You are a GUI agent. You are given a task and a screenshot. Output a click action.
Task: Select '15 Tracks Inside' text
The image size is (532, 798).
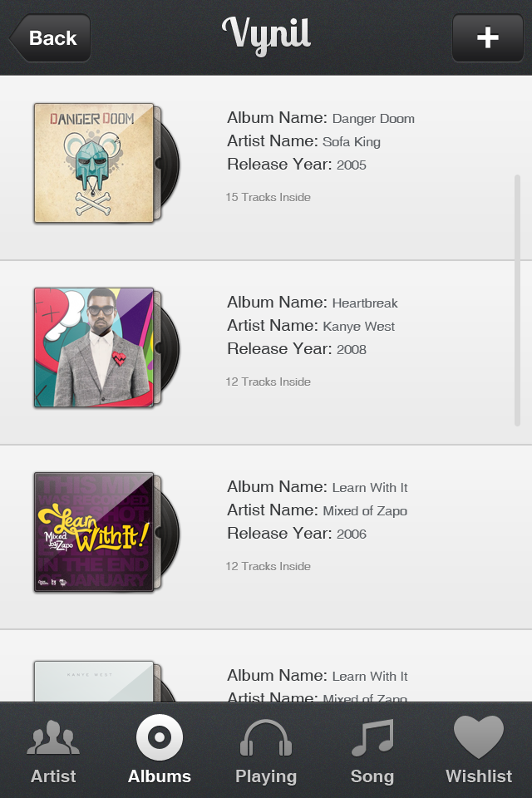(x=268, y=198)
